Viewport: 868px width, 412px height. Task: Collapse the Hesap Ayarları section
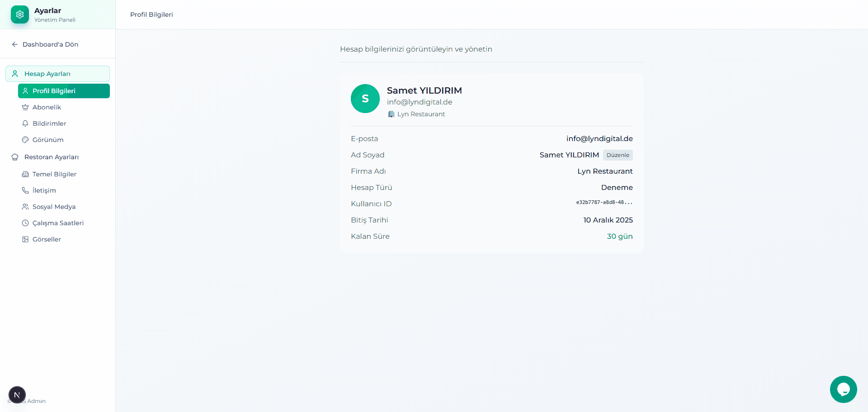click(x=57, y=74)
